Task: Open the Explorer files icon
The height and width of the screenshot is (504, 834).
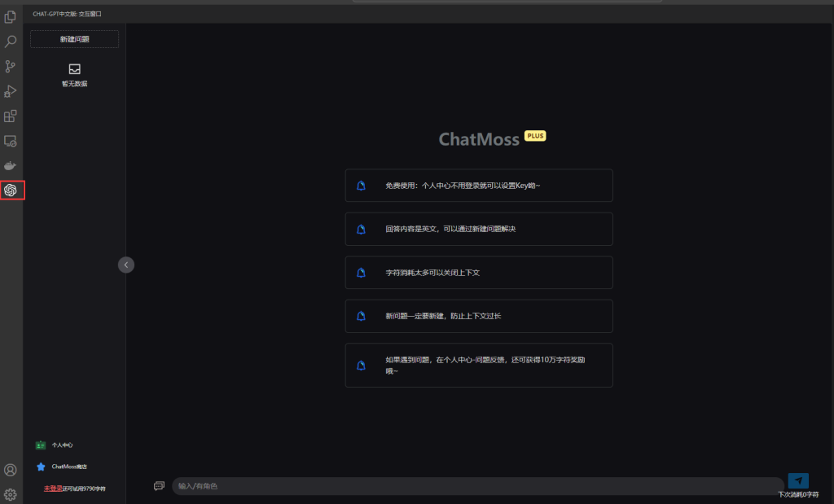Action: tap(10, 17)
